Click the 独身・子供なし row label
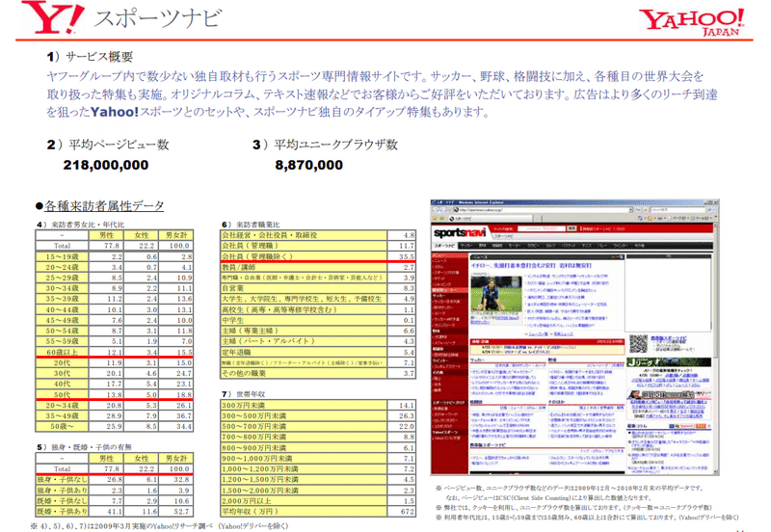The width and height of the screenshot is (771, 532). (x=62, y=479)
